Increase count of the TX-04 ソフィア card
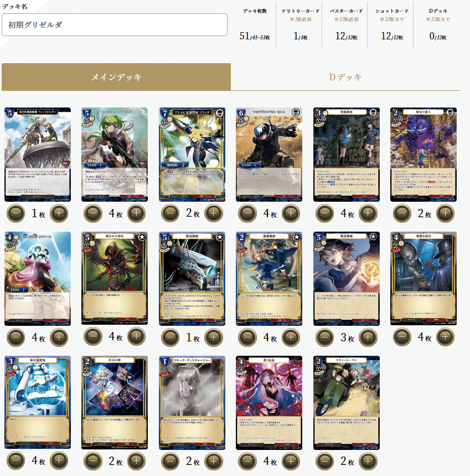470x476 pixels. coord(214,213)
